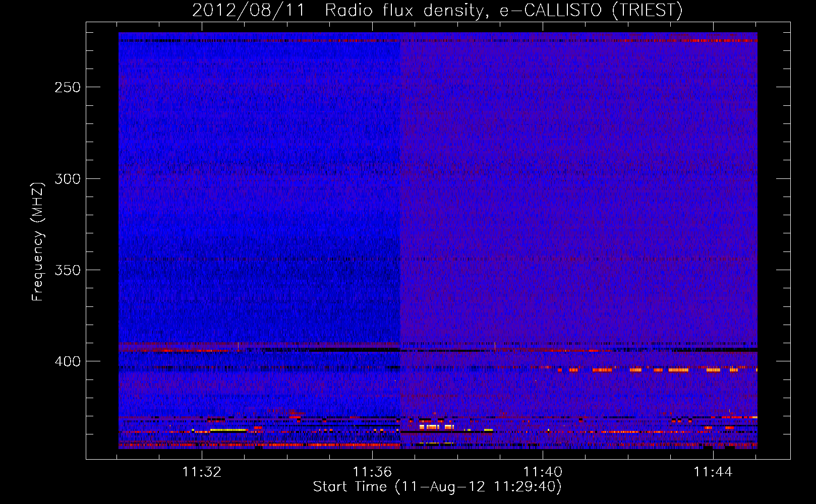The width and height of the screenshot is (816, 504).
Task: Click the 400 frequency tick label
Action: click(68, 361)
